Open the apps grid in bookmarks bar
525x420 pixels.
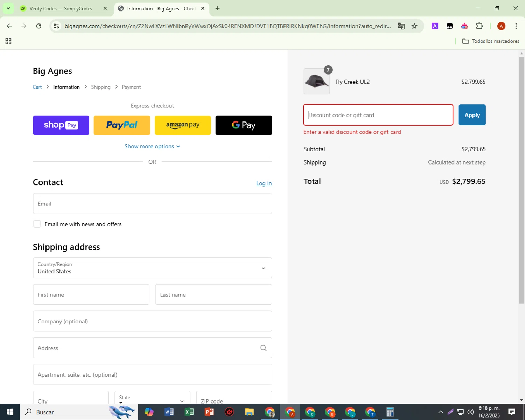click(8, 41)
